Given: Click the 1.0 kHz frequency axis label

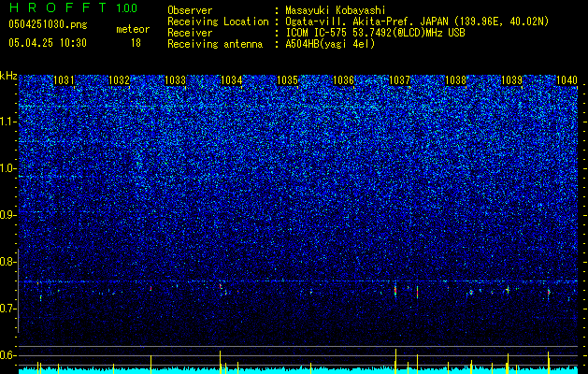Looking at the screenshot, I should point(8,169).
